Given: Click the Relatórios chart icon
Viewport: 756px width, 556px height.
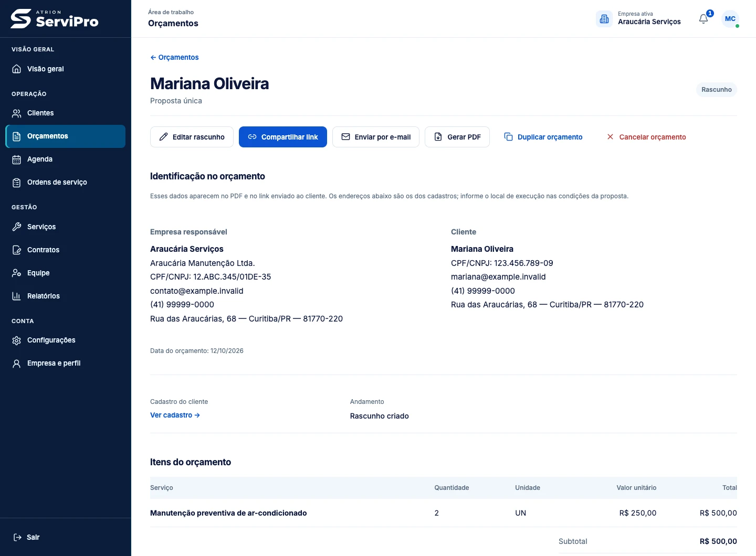Looking at the screenshot, I should [17, 296].
